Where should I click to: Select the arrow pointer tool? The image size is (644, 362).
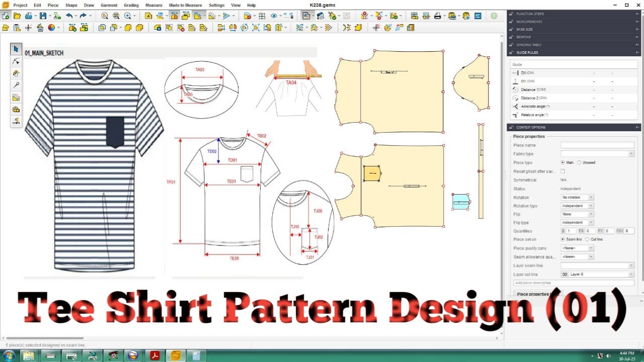click(16, 49)
